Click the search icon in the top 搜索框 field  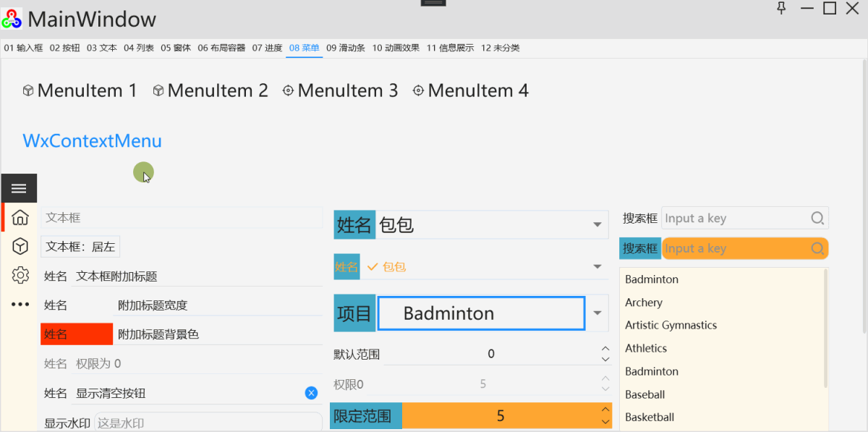pos(817,218)
